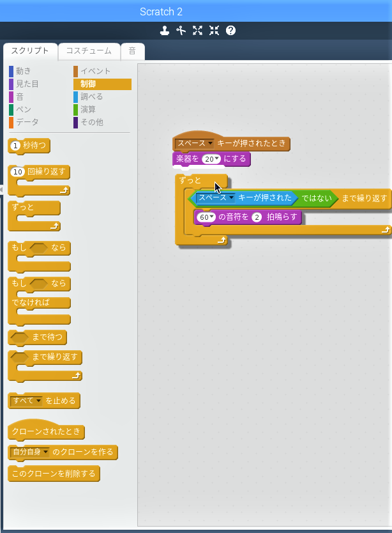Click the クローンされたとき hat block
The width and height of the screenshot is (392, 533).
[46, 430]
